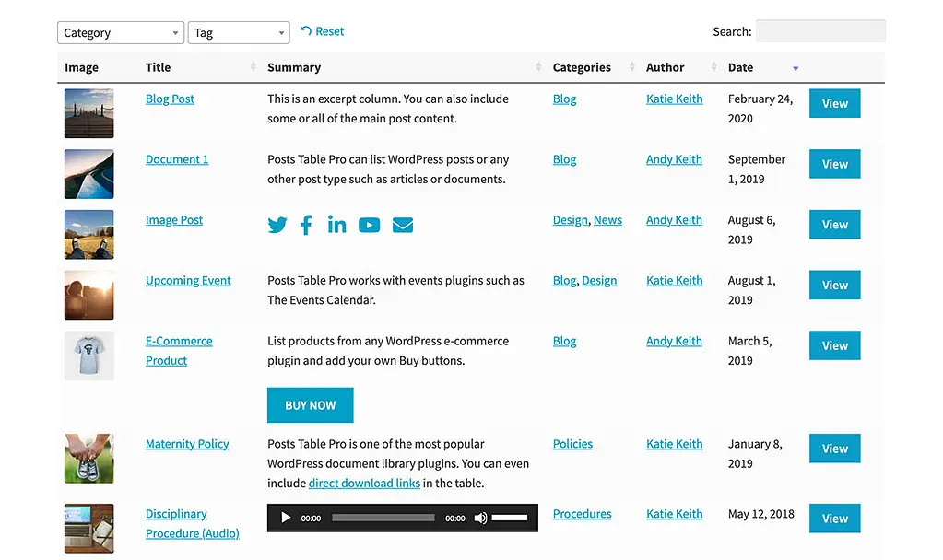This screenshot has height=560, width=943.
Task: Click the BUY NOW button
Action: pos(311,405)
